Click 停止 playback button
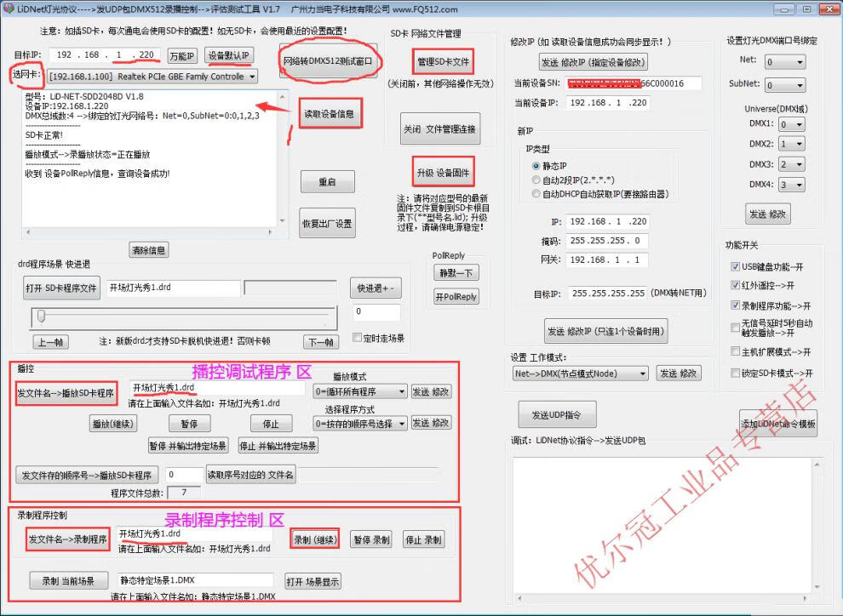 (x=271, y=424)
